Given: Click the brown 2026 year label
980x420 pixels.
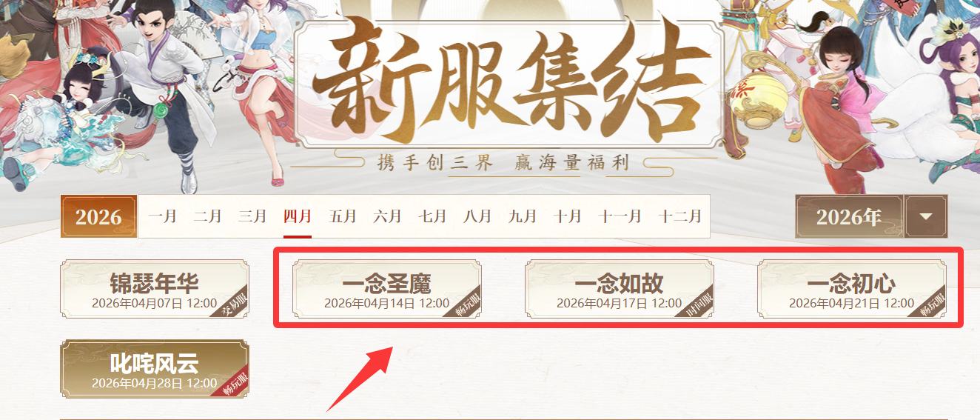Looking at the screenshot, I should (98, 217).
